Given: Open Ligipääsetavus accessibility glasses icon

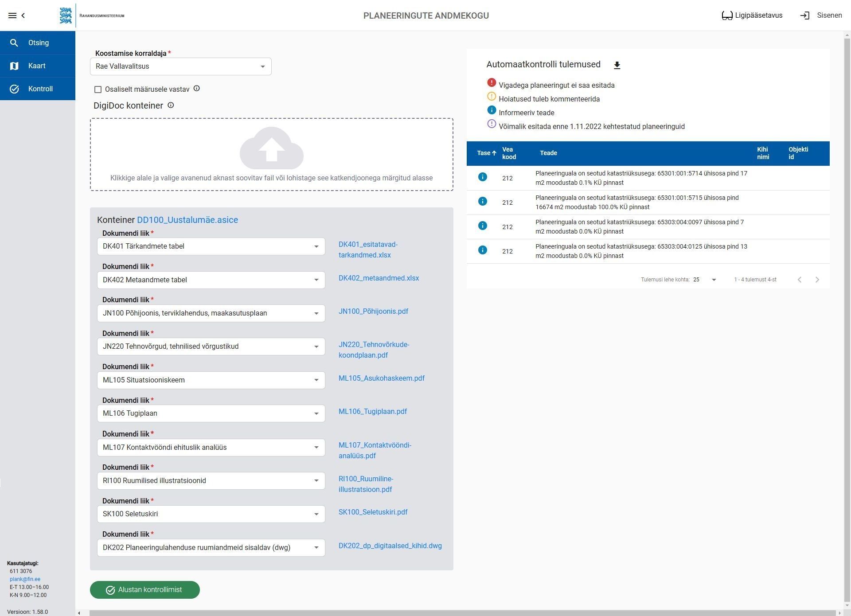Looking at the screenshot, I should [727, 16].
